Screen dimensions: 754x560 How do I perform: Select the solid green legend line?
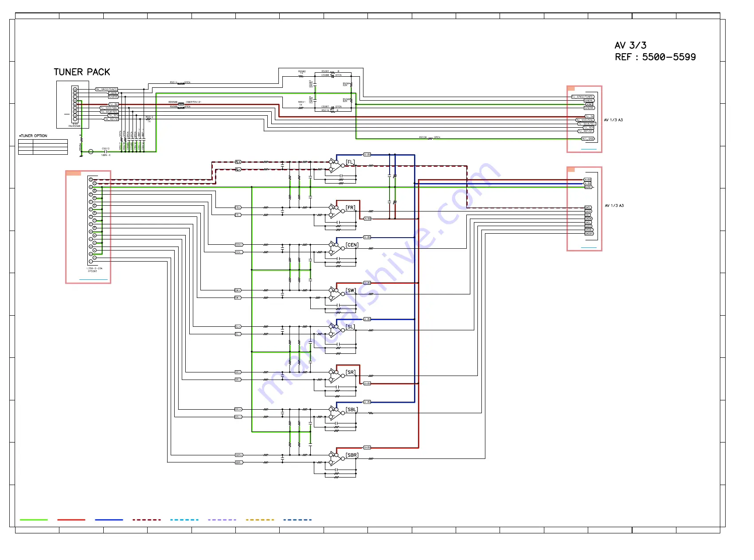[x=34, y=520]
